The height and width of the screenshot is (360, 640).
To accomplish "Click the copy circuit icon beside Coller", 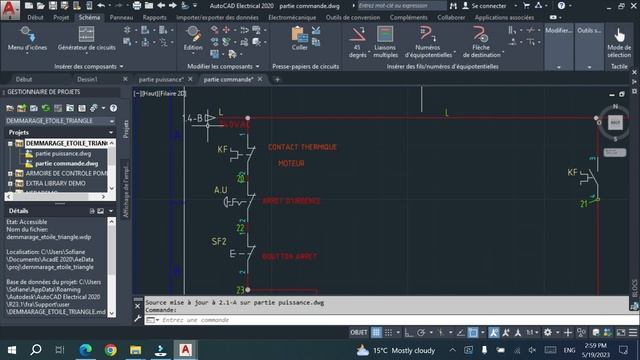I will click(316, 42).
